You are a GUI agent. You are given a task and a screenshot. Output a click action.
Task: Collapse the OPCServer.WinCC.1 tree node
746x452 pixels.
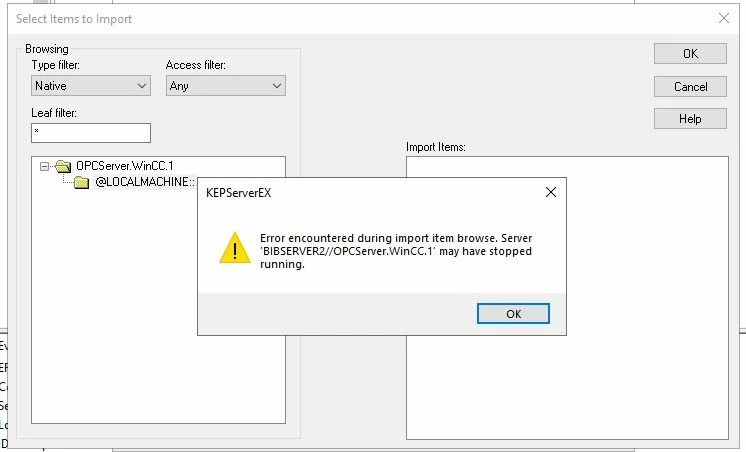44,166
